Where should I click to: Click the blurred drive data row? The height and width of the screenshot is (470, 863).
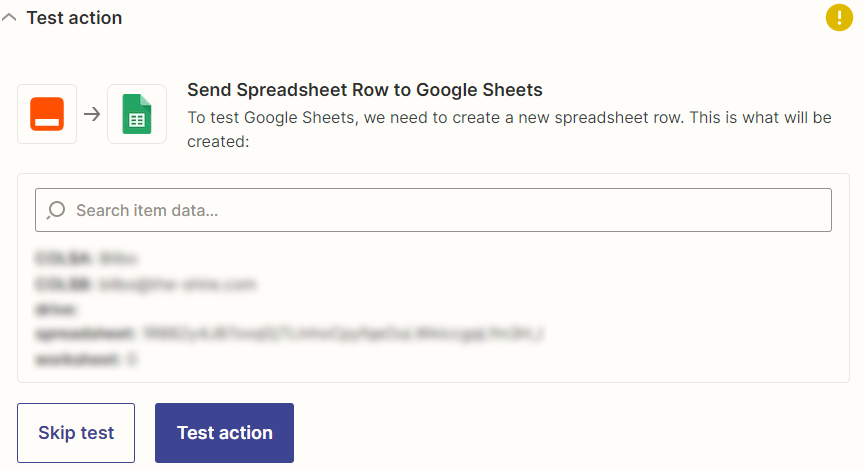(x=56, y=309)
